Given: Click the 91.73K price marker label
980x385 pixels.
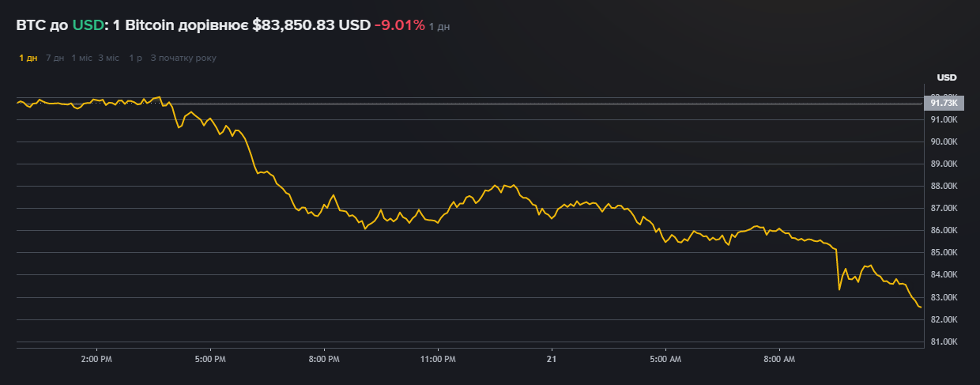Looking at the screenshot, I should (x=944, y=103).
